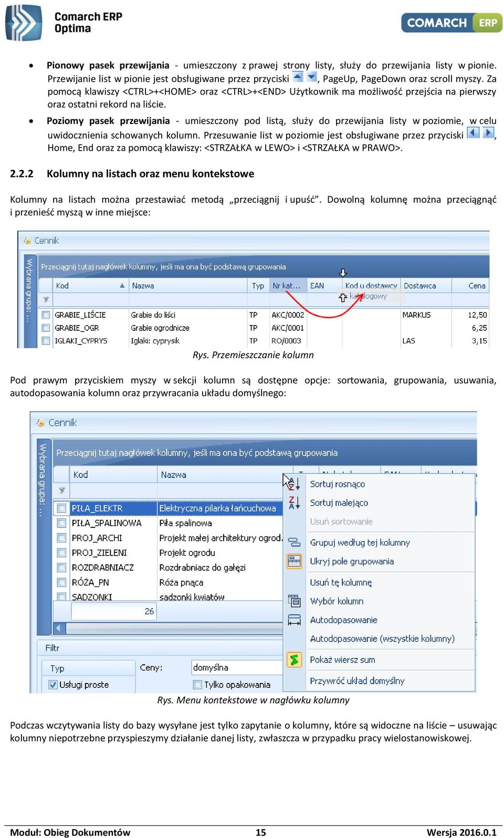
Task: Select the AKC/0002 catalog number cell
Action: (288, 315)
